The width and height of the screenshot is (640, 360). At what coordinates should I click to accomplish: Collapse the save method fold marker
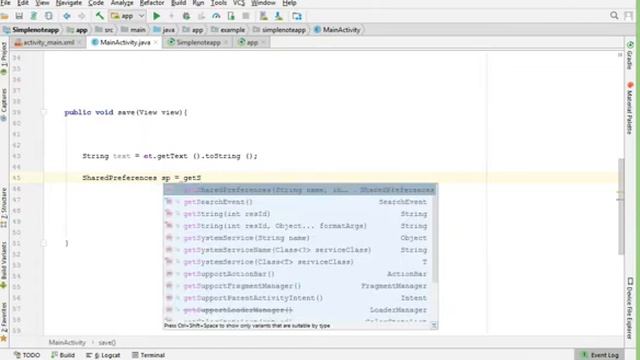tap(43, 112)
